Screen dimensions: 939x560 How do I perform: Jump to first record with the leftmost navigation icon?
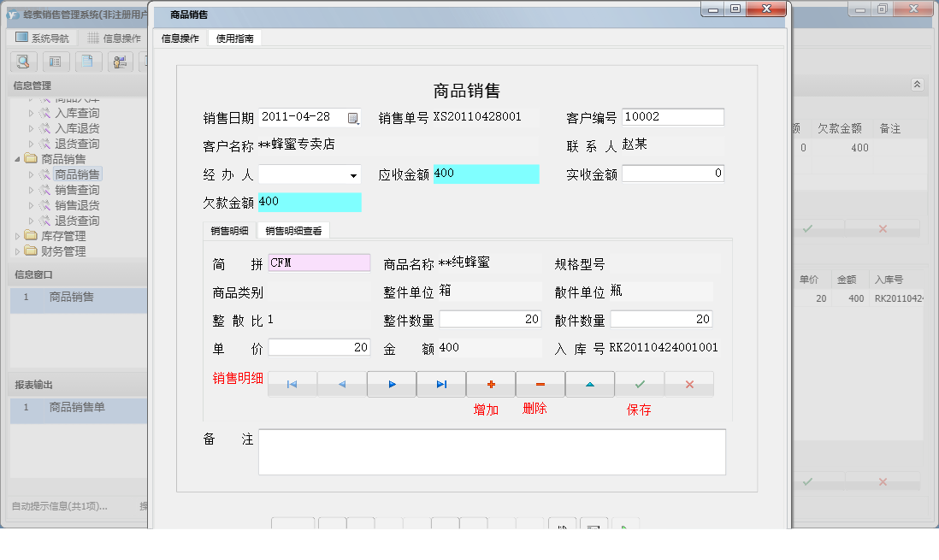(292, 384)
